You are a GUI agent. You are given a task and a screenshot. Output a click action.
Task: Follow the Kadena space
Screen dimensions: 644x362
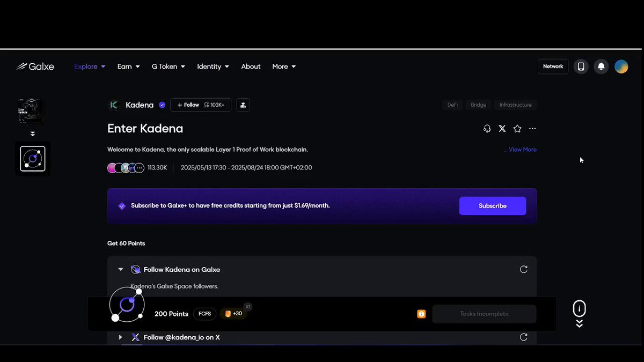point(201,105)
